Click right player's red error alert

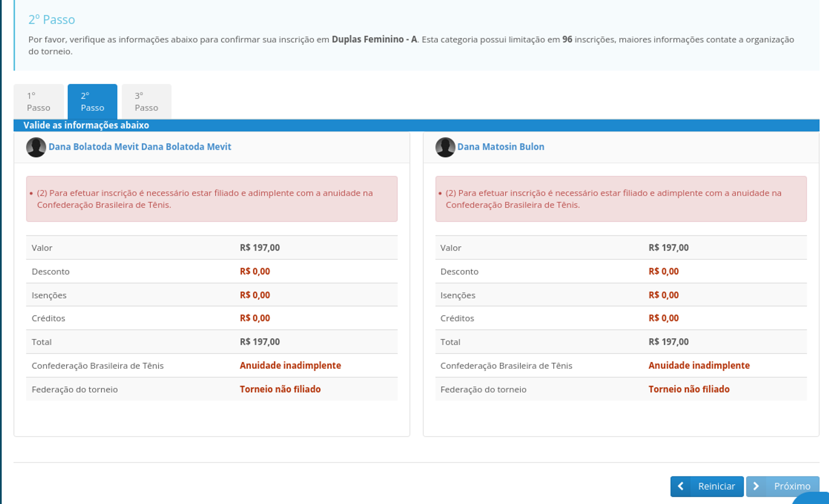tap(621, 199)
